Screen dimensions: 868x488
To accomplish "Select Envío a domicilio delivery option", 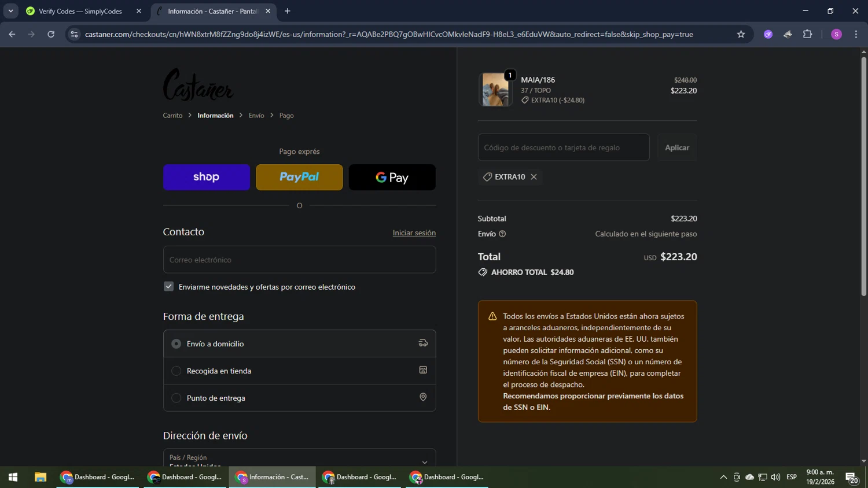I will tap(299, 343).
